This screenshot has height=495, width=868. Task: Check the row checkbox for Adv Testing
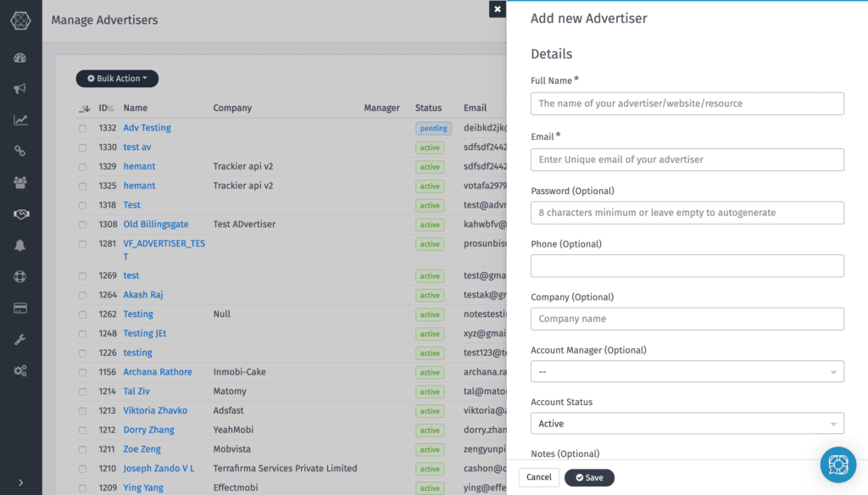[81, 128]
